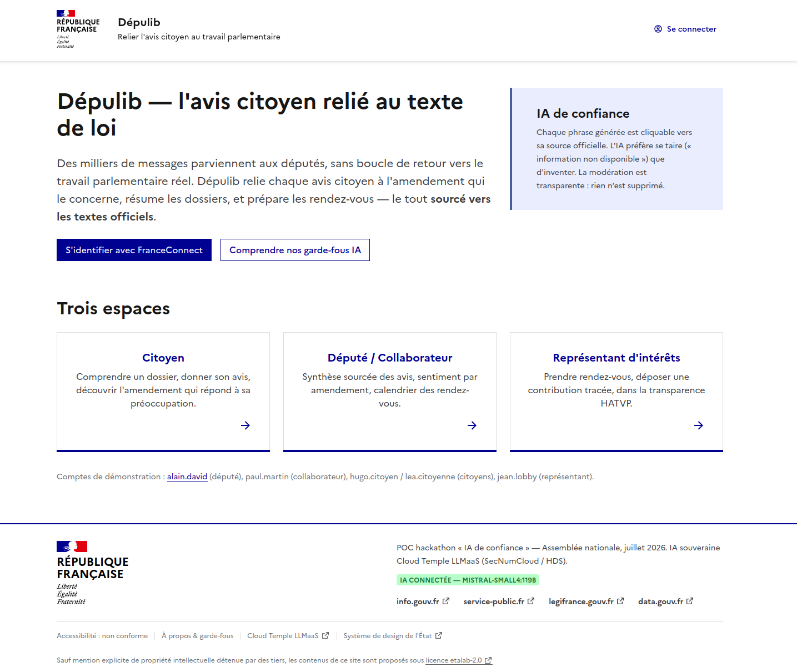The height and width of the screenshot is (672, 797).
Task: Click external-link icon next to data.gouv.fr
Action: 690,601
